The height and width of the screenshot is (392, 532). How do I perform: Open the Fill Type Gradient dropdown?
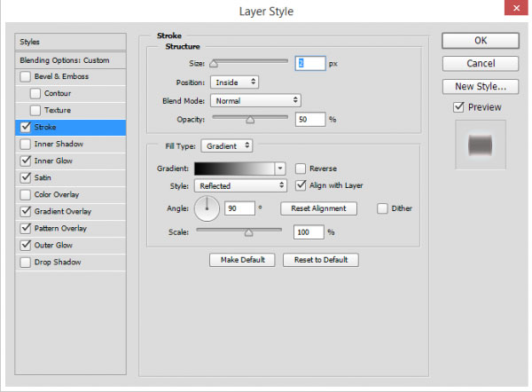point(227,145)
